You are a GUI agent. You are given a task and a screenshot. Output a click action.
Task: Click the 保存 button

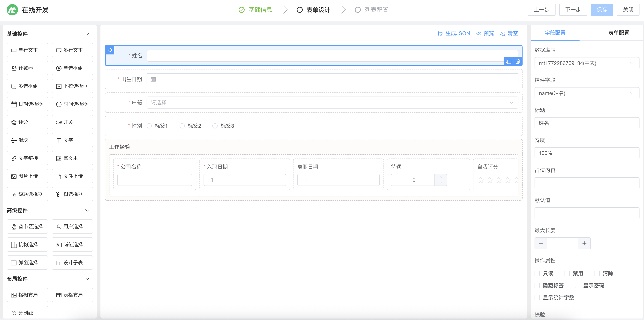click(x=602, y=10)
